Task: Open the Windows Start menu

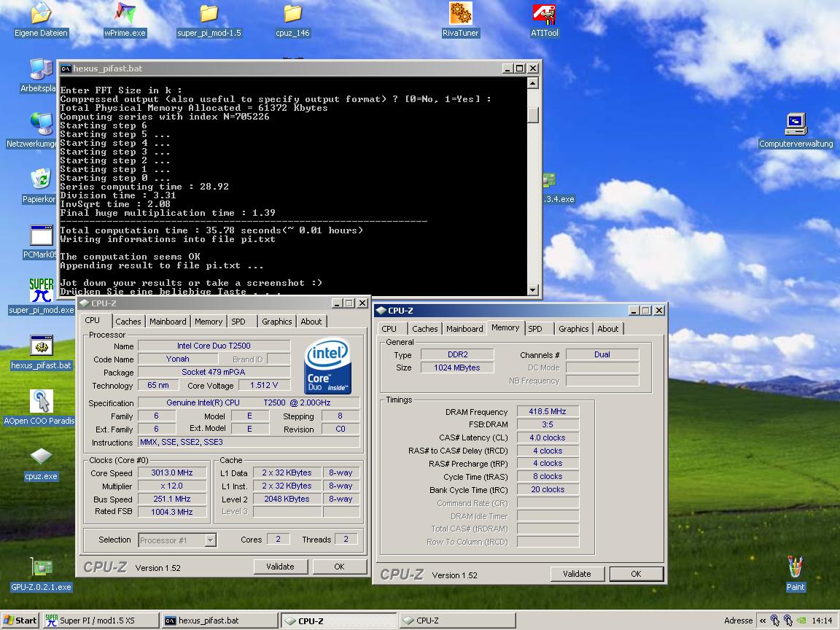Action: [x=21, y=621]
